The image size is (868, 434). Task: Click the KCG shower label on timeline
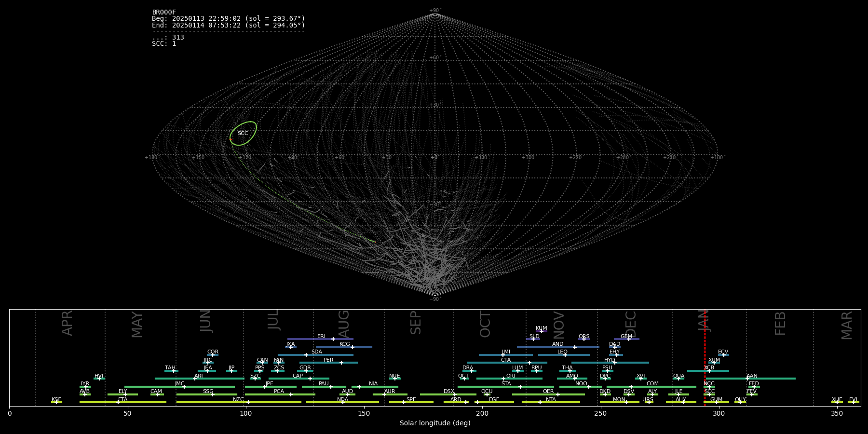345,344
